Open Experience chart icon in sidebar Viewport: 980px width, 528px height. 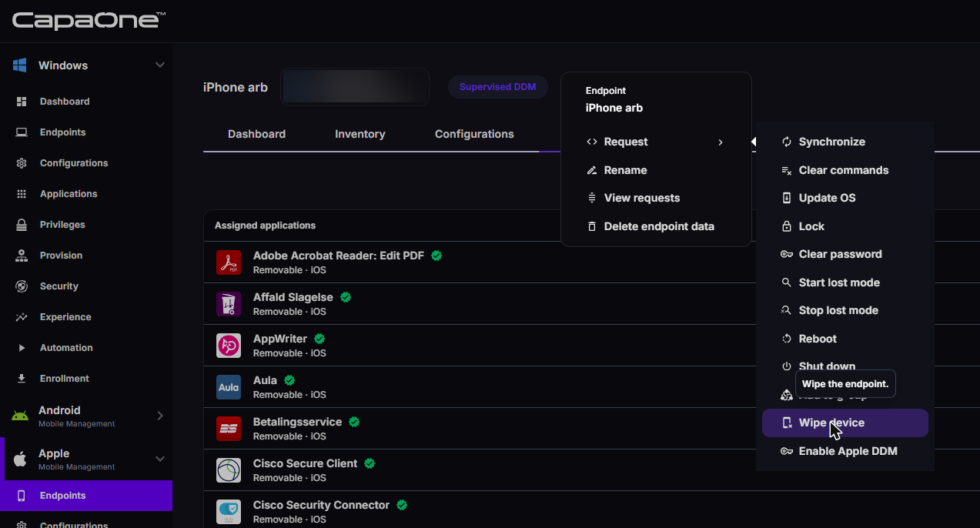click(x=22, y=317)
